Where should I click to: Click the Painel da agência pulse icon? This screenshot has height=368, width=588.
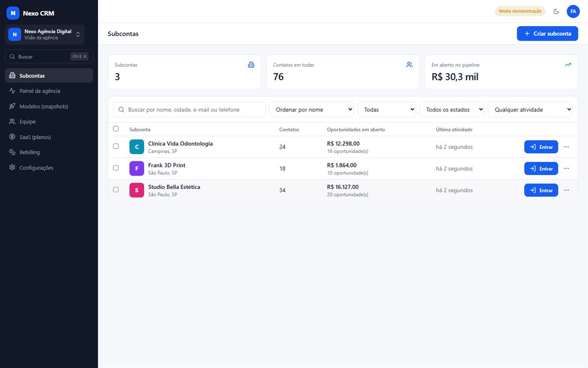pyautogui.click(x=12, y=91)
